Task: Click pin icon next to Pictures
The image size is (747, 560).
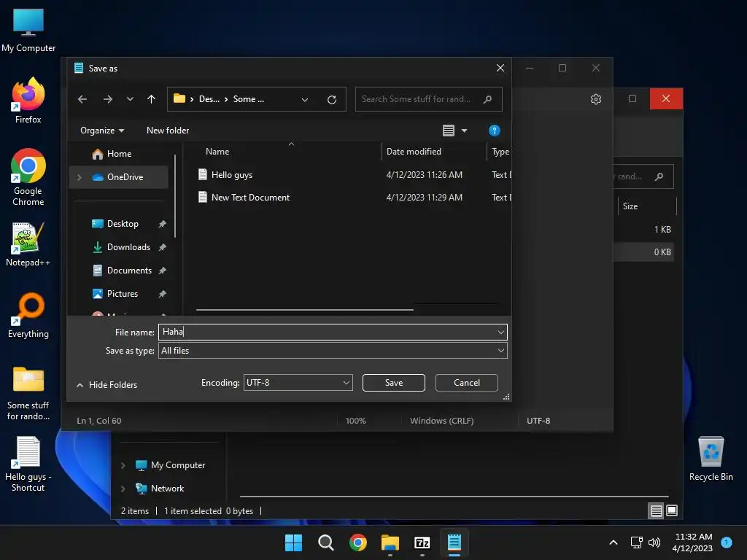Action: pyautogui.click(x=163, y=294)
